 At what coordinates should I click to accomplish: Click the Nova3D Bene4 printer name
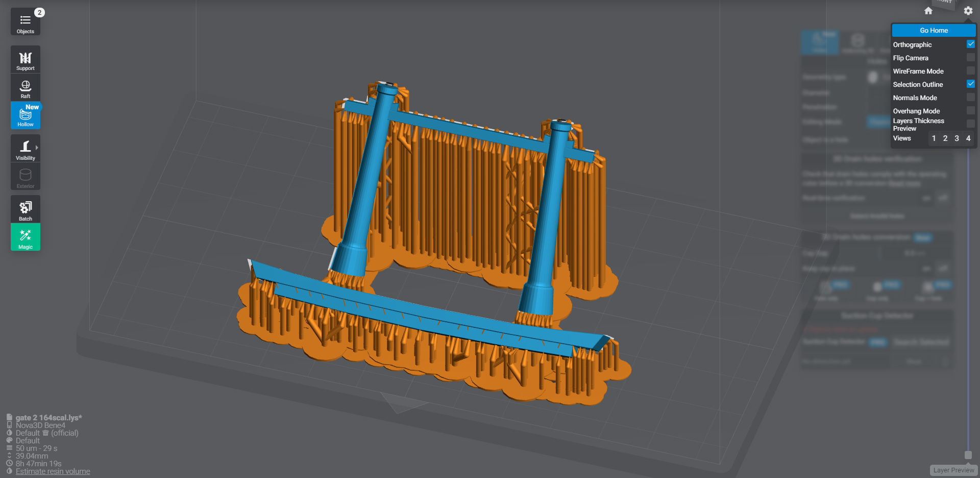pyautogui.click(x=40, y=425)
